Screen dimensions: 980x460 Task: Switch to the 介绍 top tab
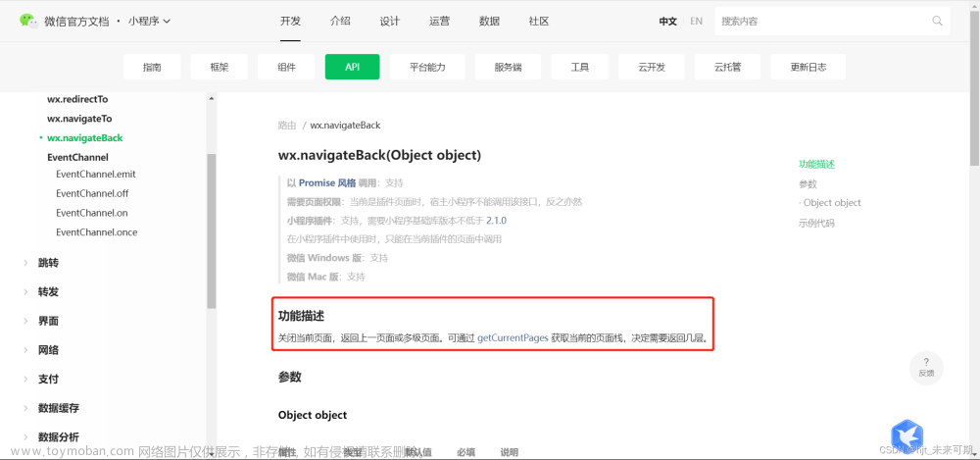pyautogui.click(x=340, y=21)
